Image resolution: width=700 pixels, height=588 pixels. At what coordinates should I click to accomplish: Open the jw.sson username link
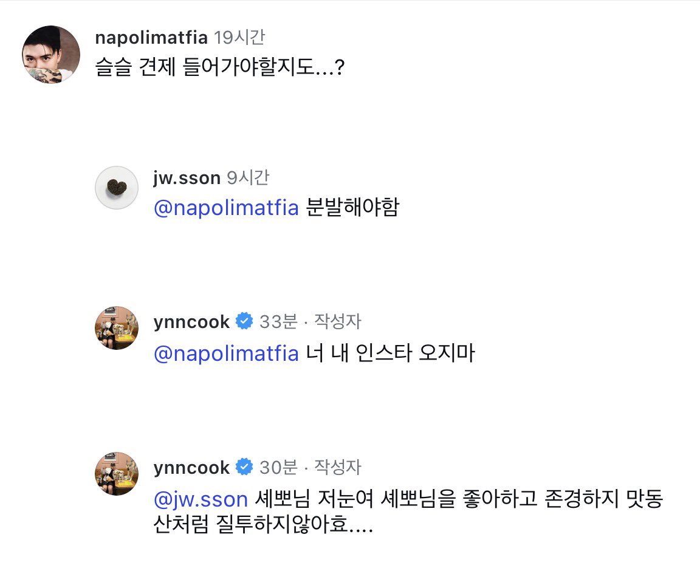[x=187, y=178]
